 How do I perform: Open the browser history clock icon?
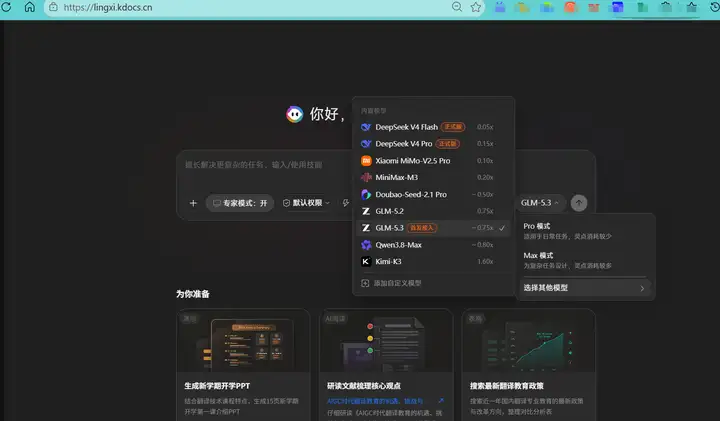715,6
